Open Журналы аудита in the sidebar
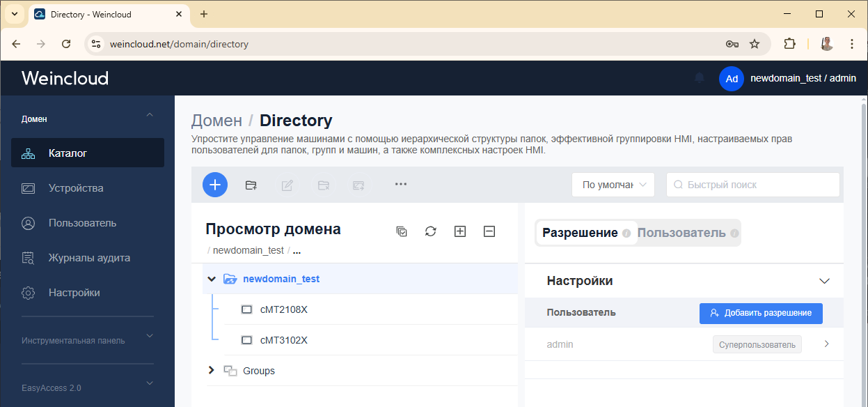868x407 pixels. pos(89,258)
